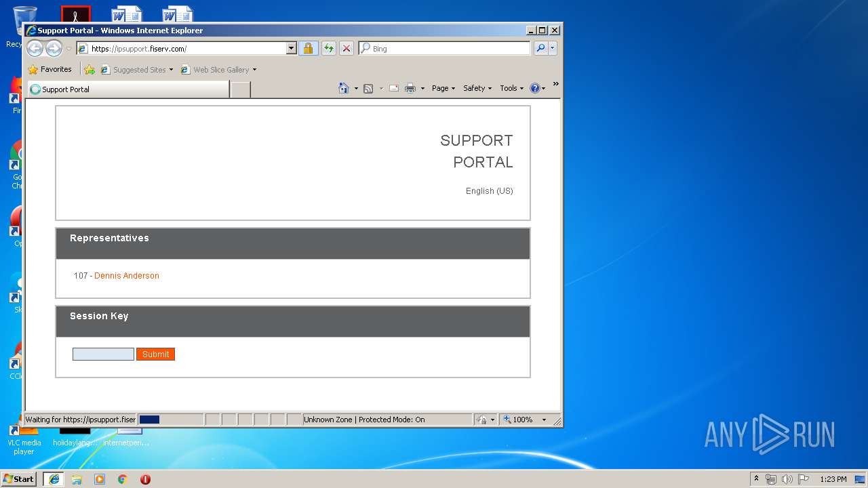Screen dimensions: 868x488
Task: Click the Bing search box
Action: [x=445, y=49]
